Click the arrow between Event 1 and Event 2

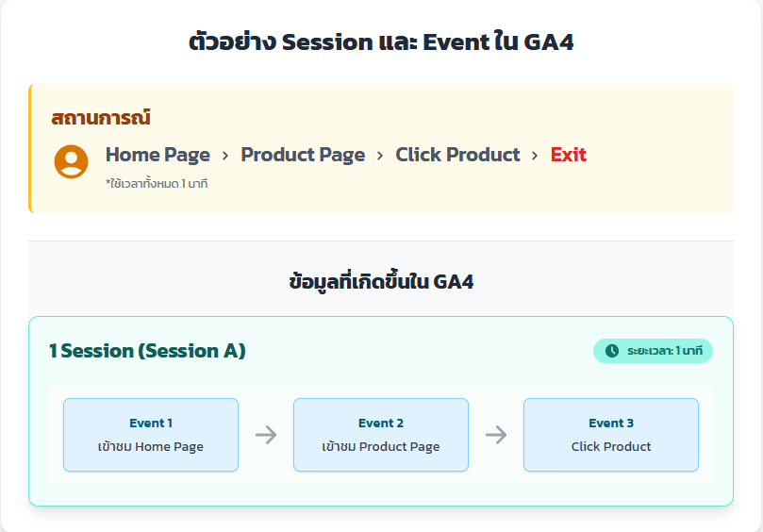point(266,435)
